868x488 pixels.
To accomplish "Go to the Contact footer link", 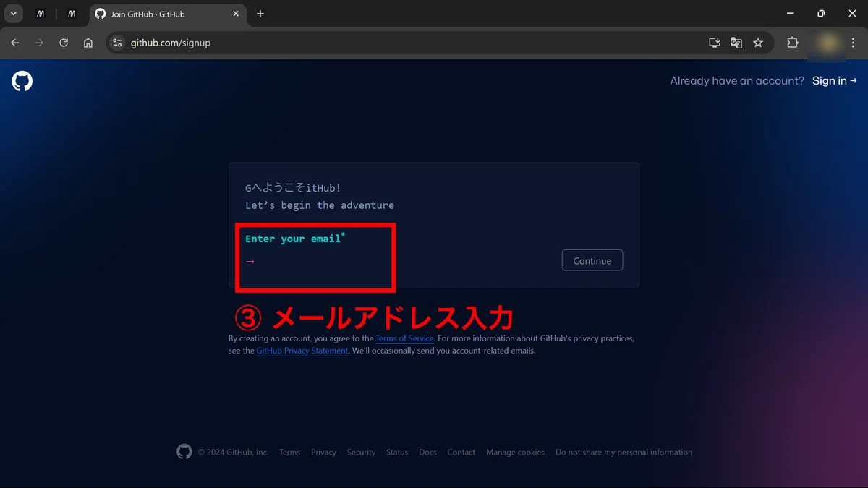I will click(461, 453).
